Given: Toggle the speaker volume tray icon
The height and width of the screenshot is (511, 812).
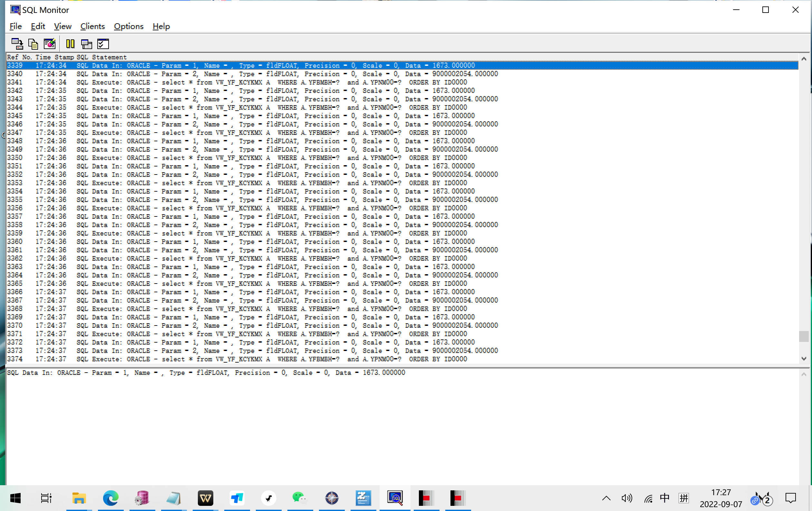Looking at the screenshot, I should click(626, 498).
